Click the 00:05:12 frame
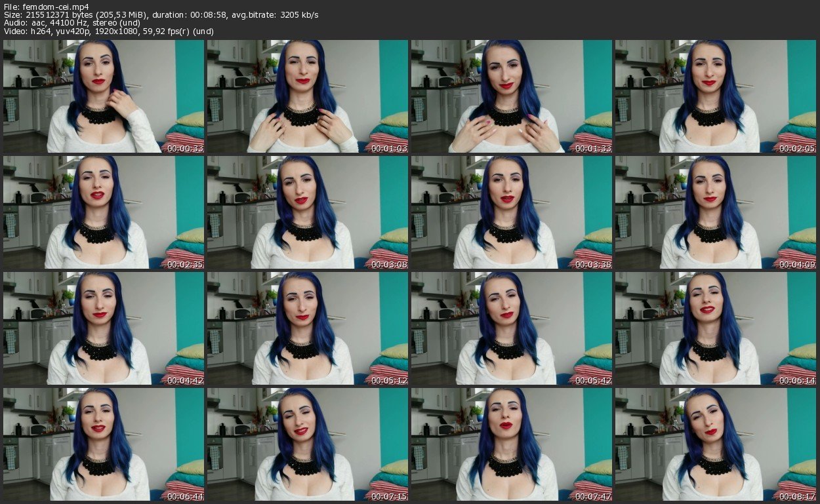 [x=308, y=328]
